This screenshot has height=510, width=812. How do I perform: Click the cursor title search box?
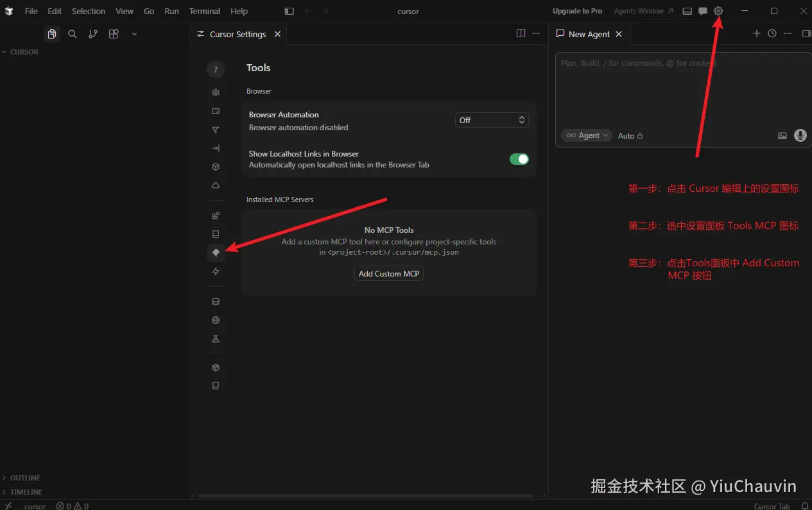[408, 11]
